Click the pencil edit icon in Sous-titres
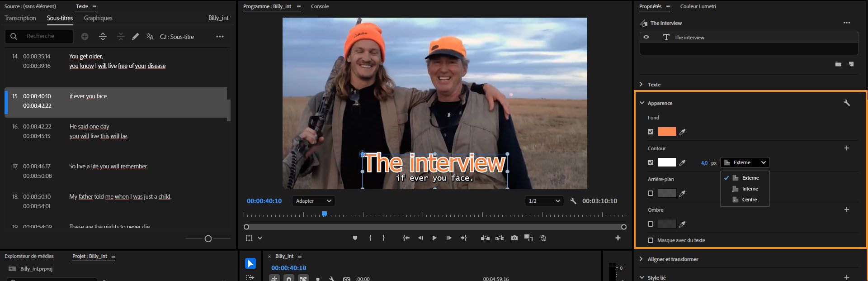Screen dimensions: 868x281 click(x=135, y=37)
